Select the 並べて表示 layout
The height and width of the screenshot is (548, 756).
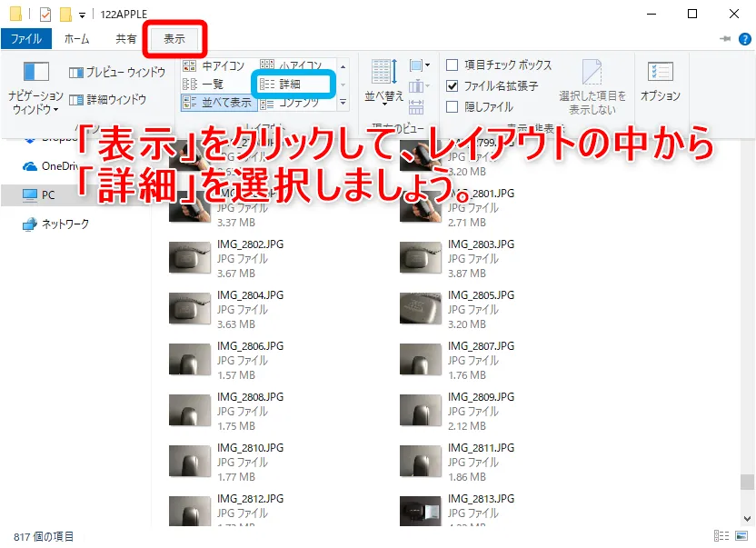point(217,103)
